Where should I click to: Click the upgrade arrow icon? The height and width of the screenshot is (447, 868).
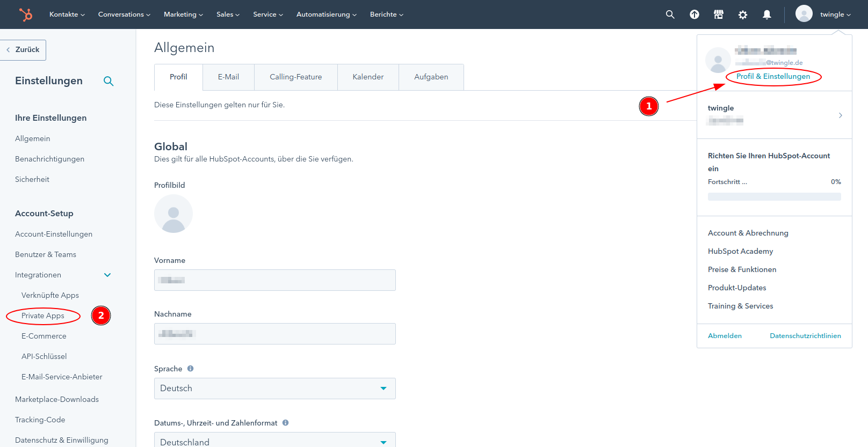(x=695, y=14)
